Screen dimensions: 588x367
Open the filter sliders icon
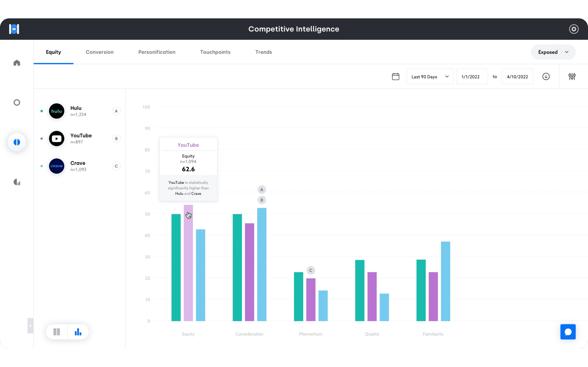coord(572,76)
